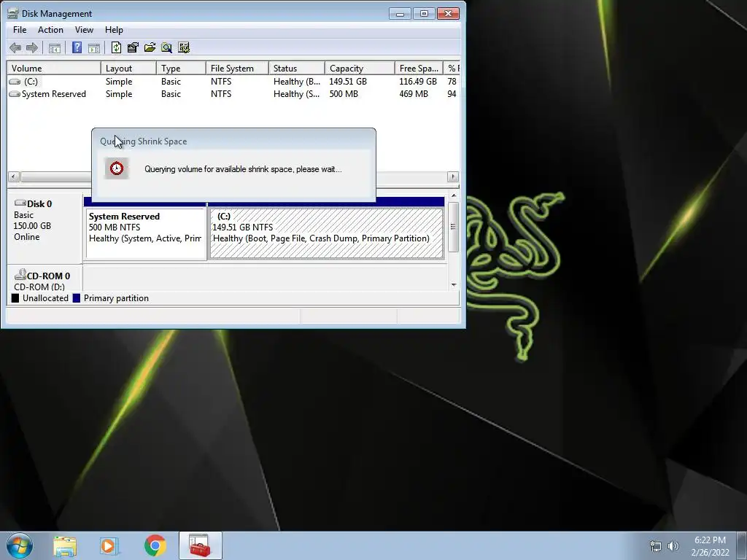Select the System Reserved partition block on Disk 0
The width and height of the screenshot is (747, 560).
coord(146,233)
